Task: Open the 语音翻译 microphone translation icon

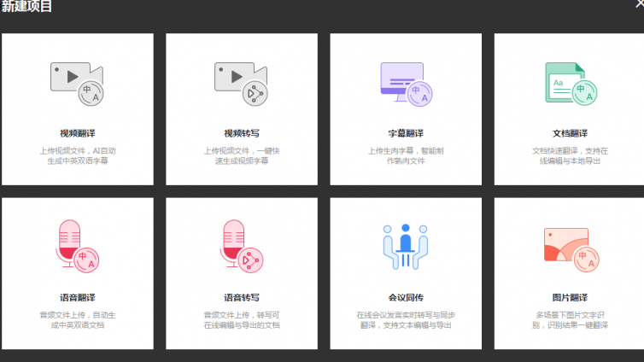Action: click(77, 246)
